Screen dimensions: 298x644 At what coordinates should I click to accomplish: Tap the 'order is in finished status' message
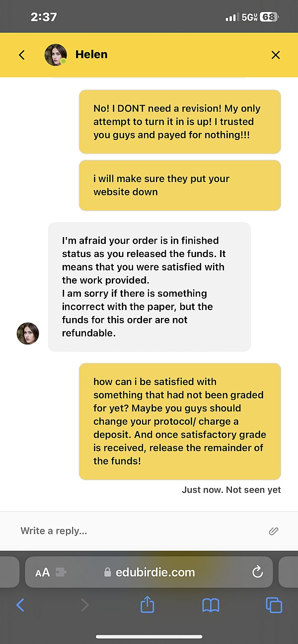(149, 287)
